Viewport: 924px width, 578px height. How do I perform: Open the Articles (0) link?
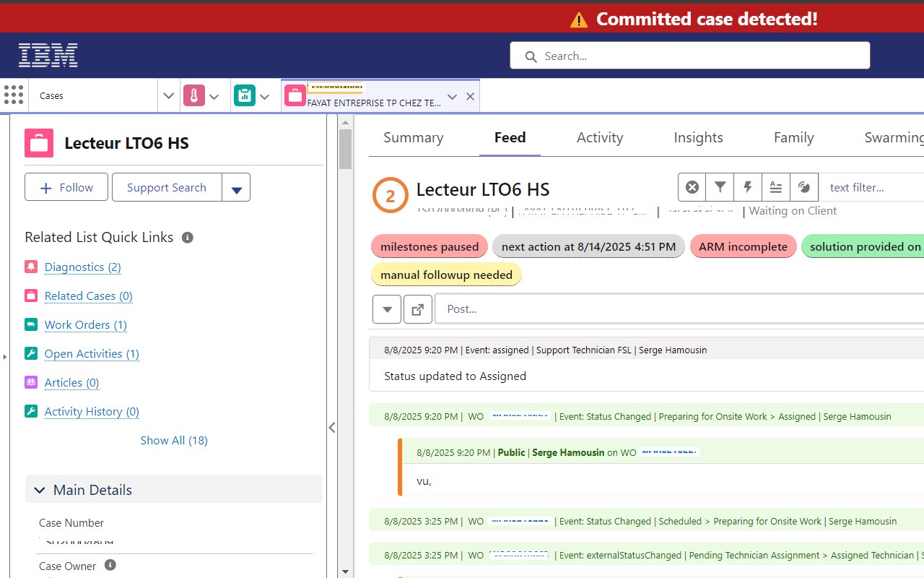(72, 382)
